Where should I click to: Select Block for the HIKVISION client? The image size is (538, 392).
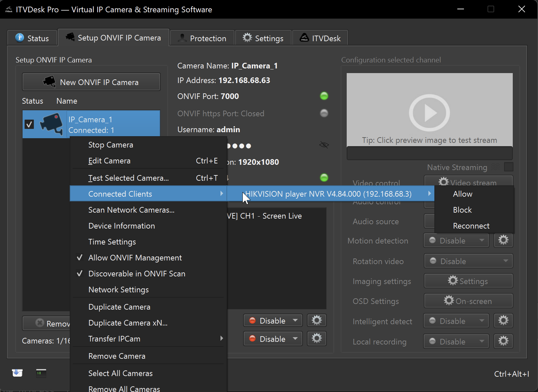tap(462, 210)
